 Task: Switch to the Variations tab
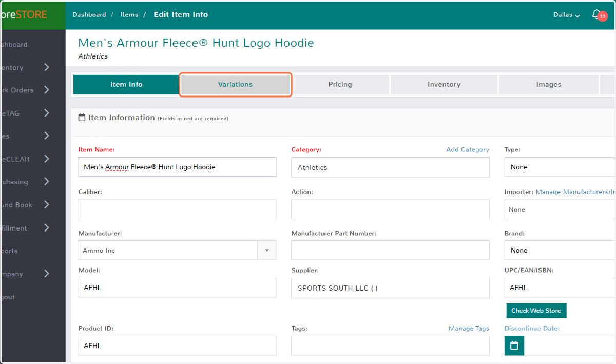tap(236, 85)
